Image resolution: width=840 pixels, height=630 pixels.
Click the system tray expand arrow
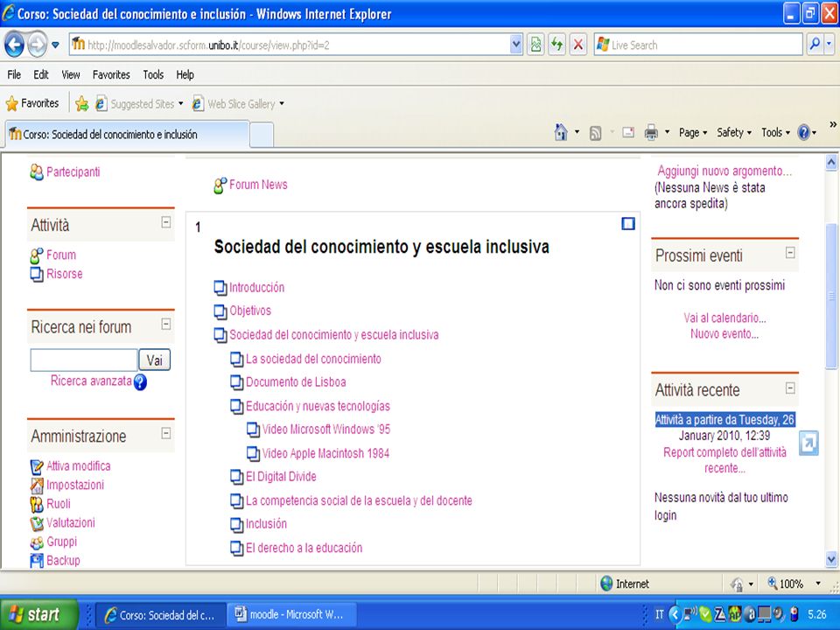(675, 614)
